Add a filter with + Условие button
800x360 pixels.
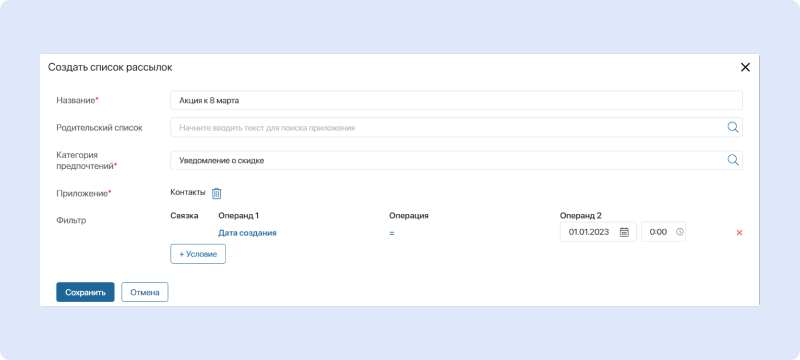tap(198, 254)
